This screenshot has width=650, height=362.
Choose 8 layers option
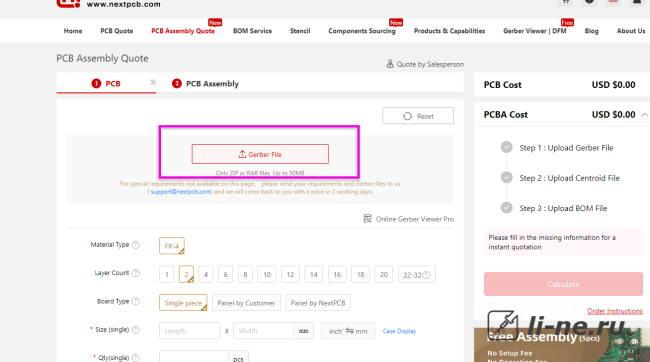pyautogui.click(x=245, y=275)
